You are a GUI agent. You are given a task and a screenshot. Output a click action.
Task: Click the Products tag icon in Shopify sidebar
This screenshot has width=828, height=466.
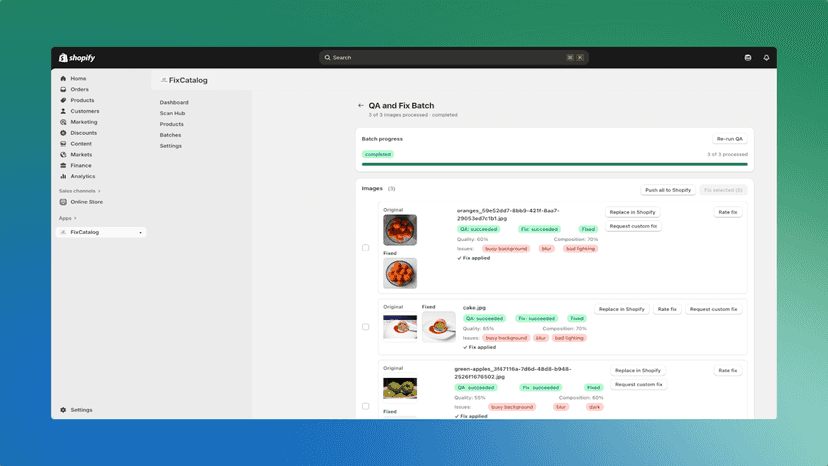63,100
